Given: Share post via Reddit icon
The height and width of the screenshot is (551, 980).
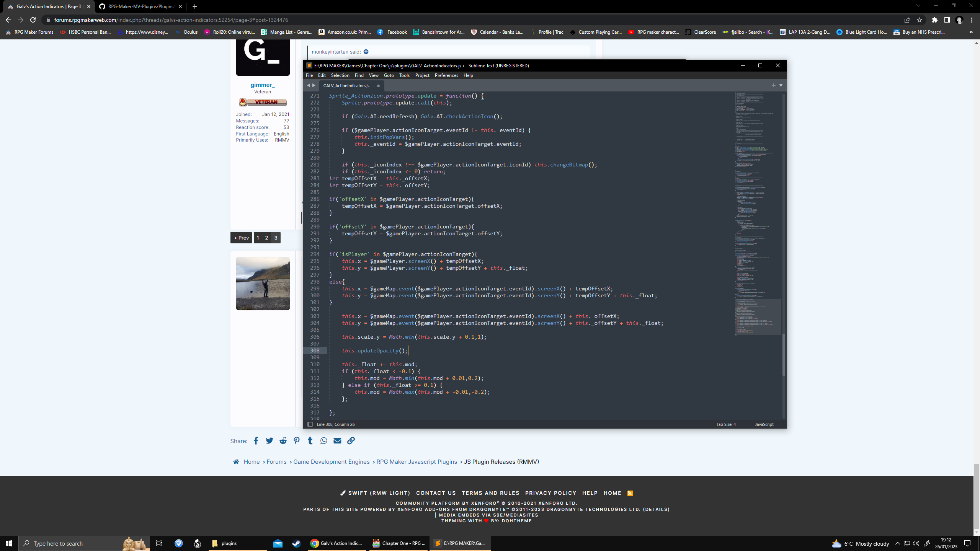Looking at the screenshot, I should (x=283, y=441).
